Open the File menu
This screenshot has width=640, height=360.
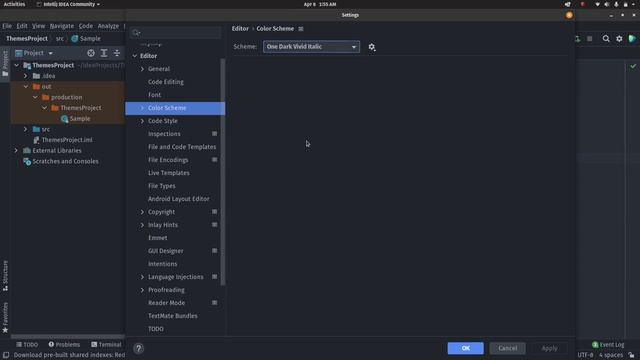pyautogui.click(x=7, y=26)
